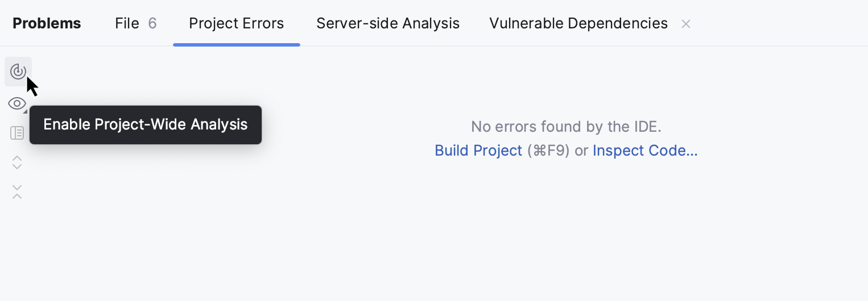Enable Project-Wide Analysis via toolbar icon
868x301 pixels.
point(18,72)
